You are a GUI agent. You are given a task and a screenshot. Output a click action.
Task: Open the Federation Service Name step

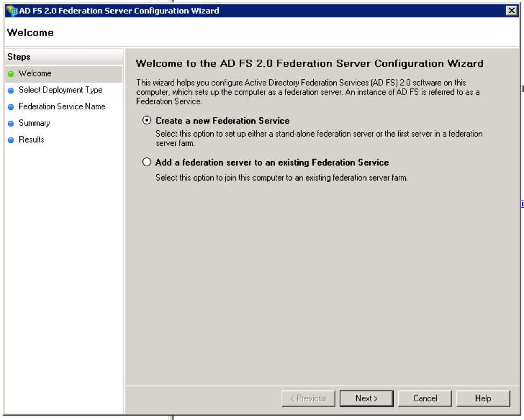[62, 106]
